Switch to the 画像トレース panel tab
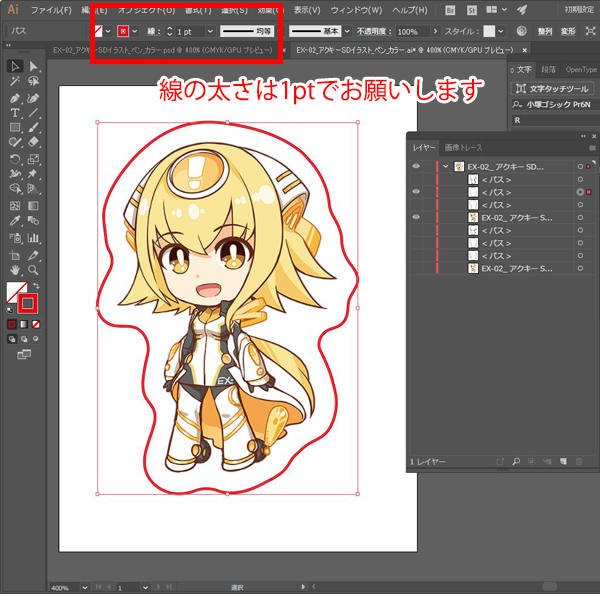Image resolution: width=600 pixels, height=594 pixels. [463, 147]
